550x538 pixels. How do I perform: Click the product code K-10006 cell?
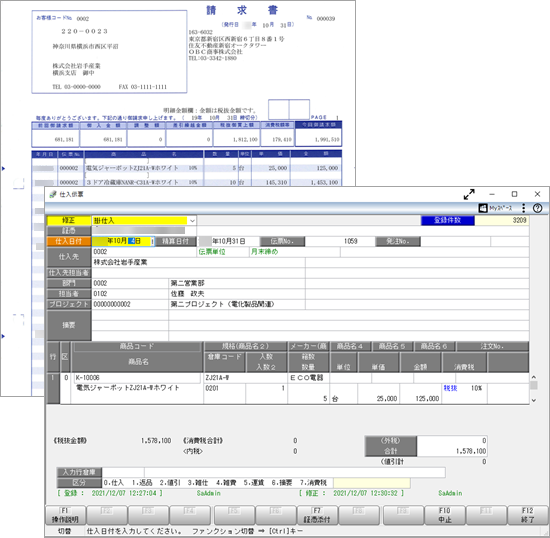click(137, 378)
